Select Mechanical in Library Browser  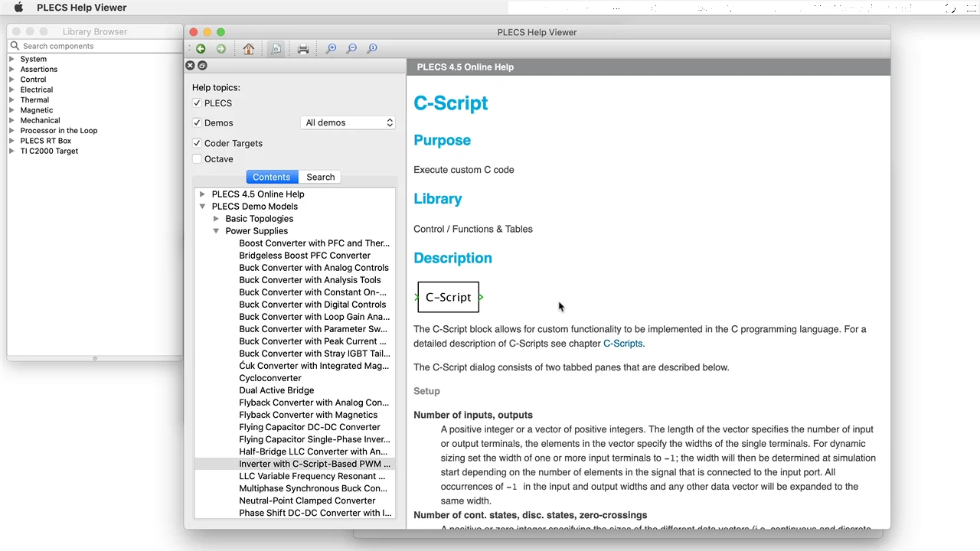click(40, 120)
